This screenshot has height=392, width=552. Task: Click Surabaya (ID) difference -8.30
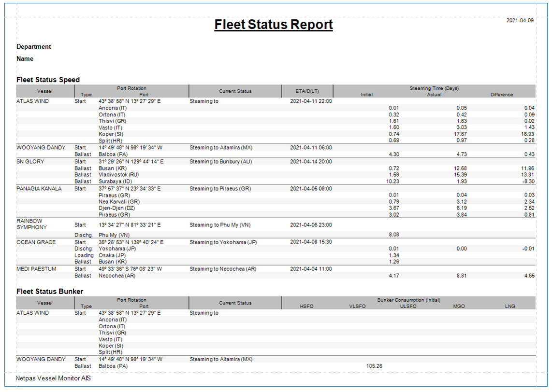(x=529, y=182)
